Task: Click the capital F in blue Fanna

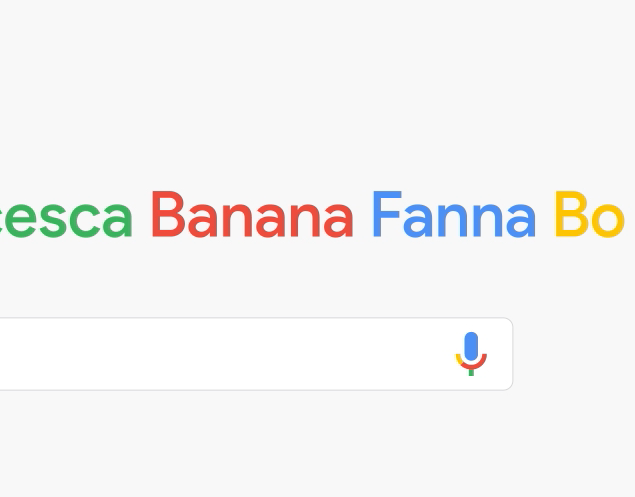Action: coord(386,216)
